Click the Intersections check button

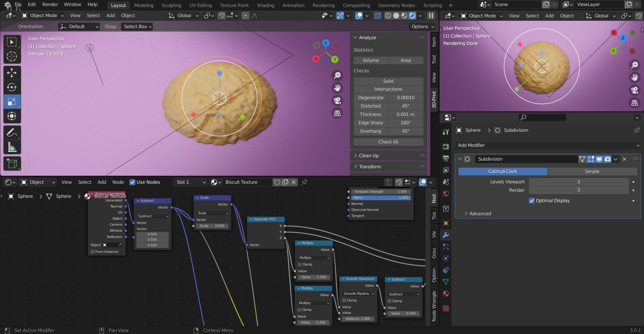[388, 89]
